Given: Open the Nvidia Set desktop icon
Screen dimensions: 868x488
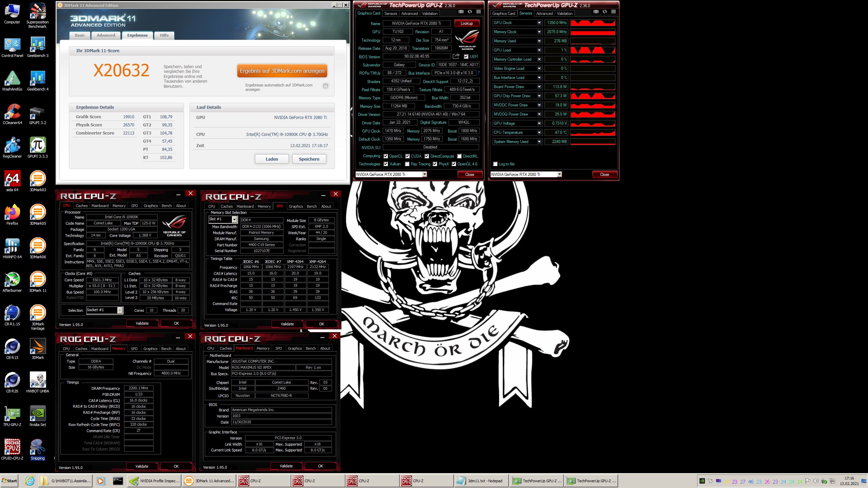Looking at the screenshot, I should (x=38, y=416).
